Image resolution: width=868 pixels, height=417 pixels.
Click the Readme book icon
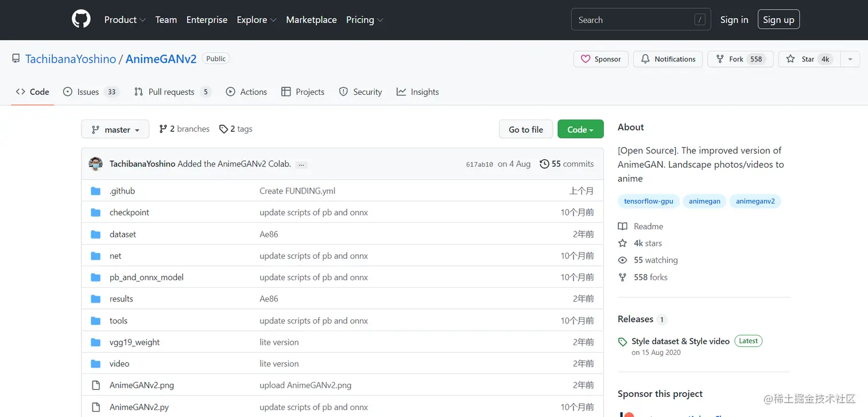pyautogui.click(x=622, y=226)
